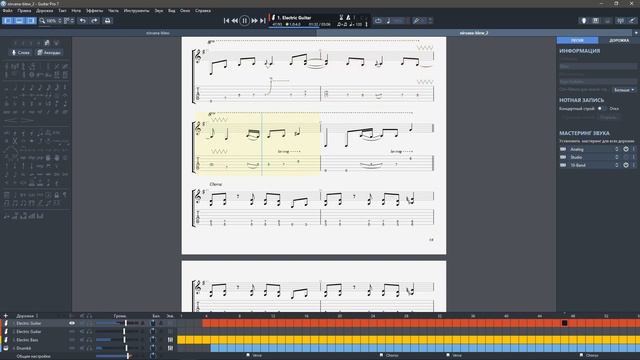Click the count-in icon in the display
The width and height of the screenshot is (640, 360).
point(341,18)
